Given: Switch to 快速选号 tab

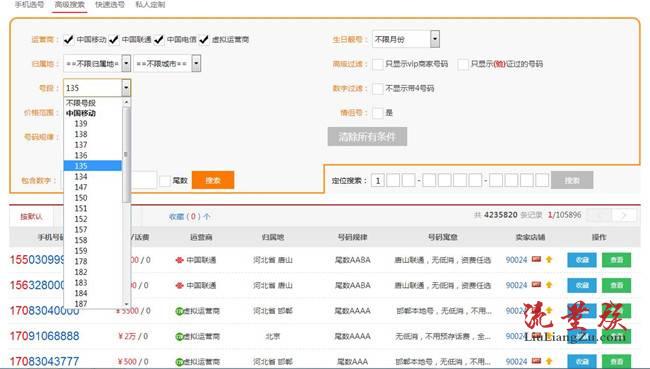Looking at the screenshot, I should [110, 5].
